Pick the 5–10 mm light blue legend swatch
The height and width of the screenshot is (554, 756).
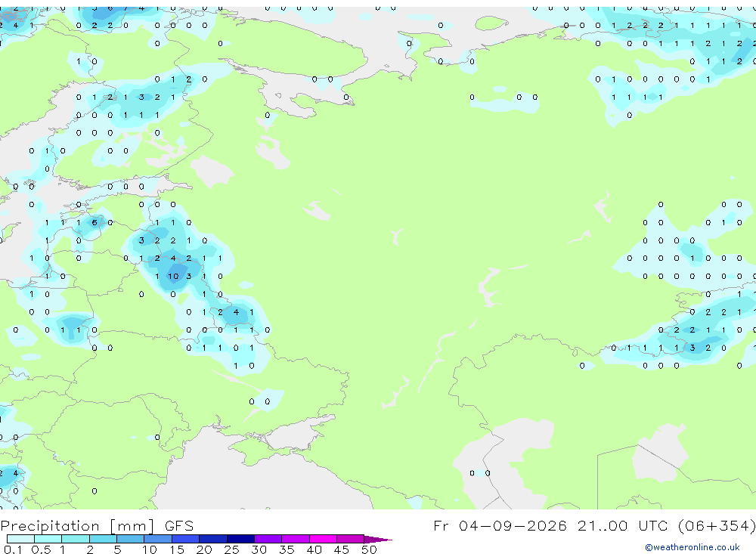point(130,539)
